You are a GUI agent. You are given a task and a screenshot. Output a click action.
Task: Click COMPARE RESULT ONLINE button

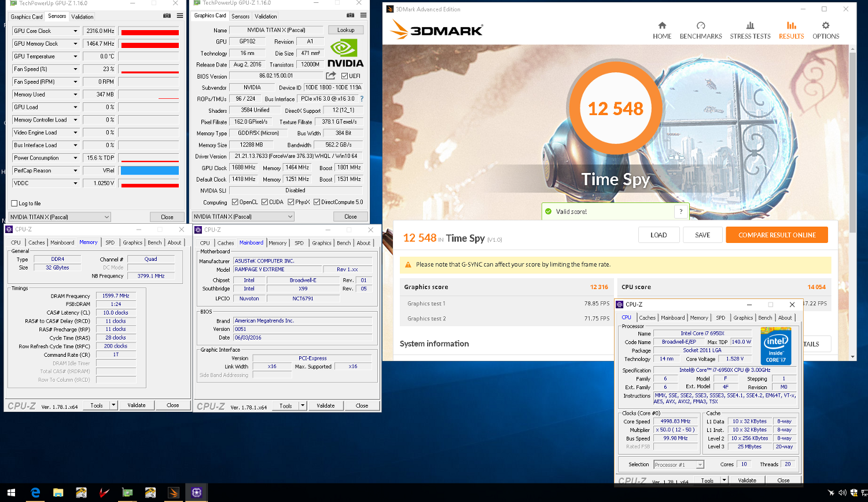tap(777, 235)
